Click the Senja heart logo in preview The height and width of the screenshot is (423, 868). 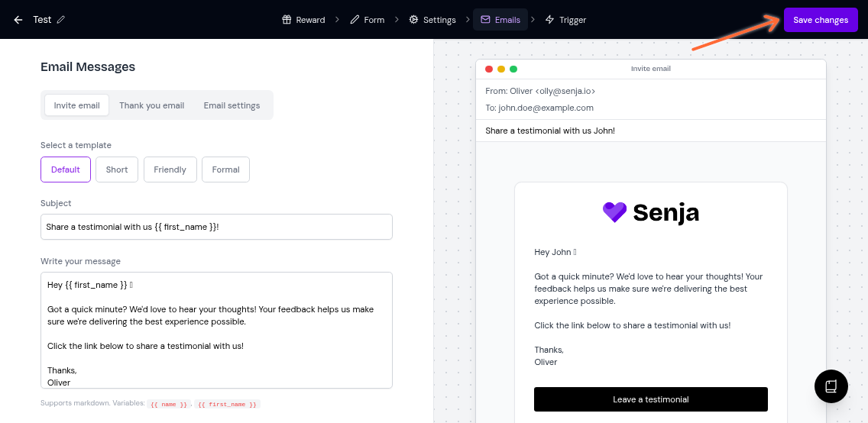coord(614,212)
